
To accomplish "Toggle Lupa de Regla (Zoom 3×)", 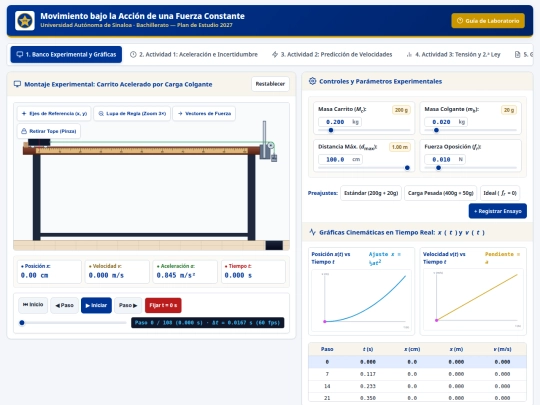I will [x=132, y=113].
